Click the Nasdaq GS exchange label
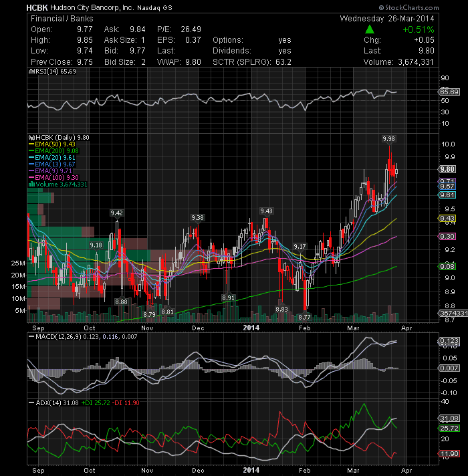Image resolution: width=468 pixels, height=476 pixels. coord(155,8)
